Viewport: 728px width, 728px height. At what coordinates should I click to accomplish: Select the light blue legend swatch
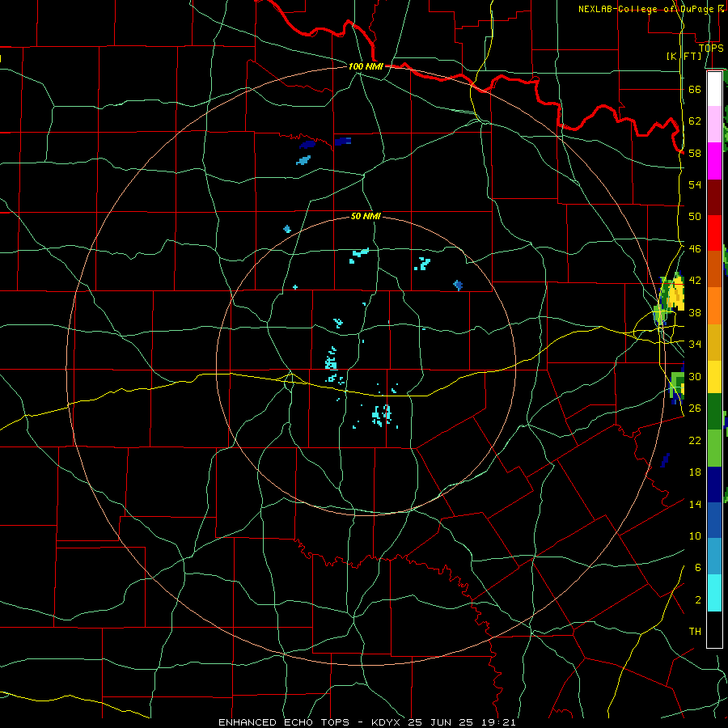pos(714,557)
